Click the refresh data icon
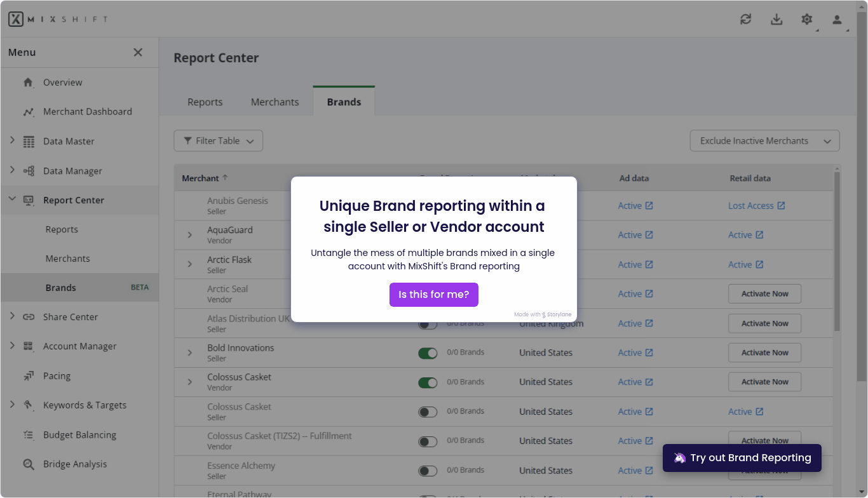868x498 pixels. [x=745, y=19]
